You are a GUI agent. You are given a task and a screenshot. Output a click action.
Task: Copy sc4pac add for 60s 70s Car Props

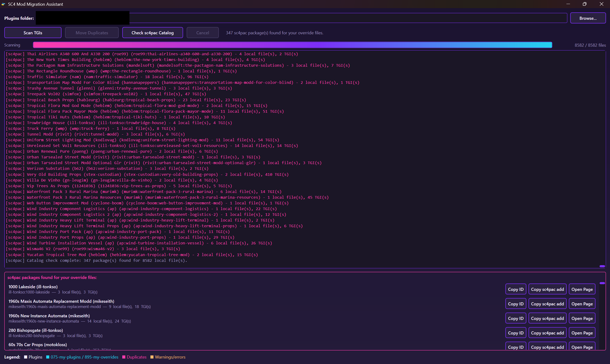coord(547,346)
